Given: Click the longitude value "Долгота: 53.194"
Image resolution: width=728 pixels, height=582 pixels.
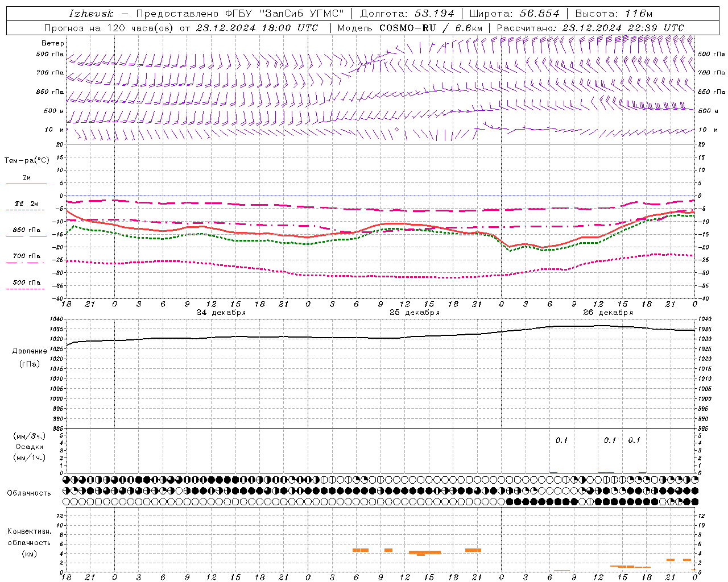Looking at the screenshot, I should tap(407, 14).
